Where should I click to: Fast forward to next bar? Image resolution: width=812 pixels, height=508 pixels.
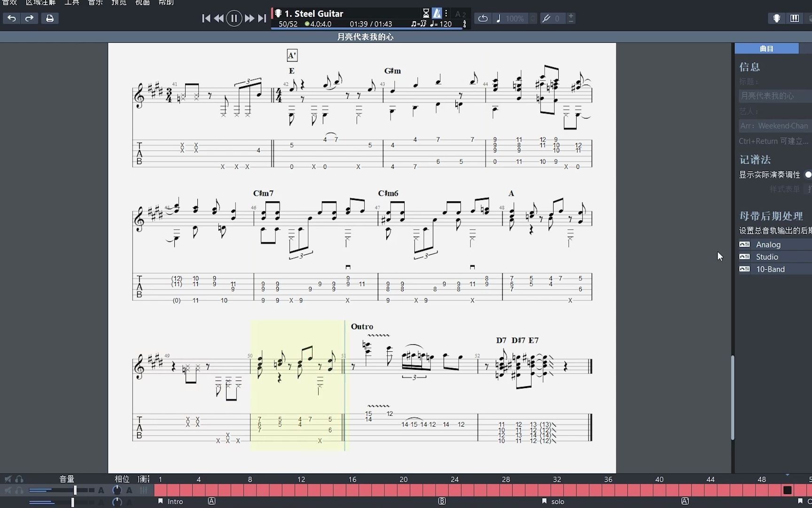250,18
